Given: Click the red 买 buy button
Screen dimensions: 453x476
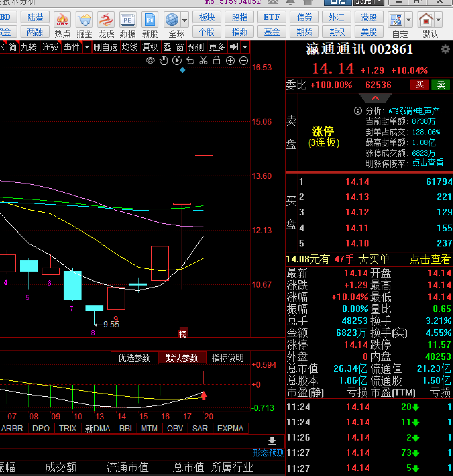Looking at the screenshot, I should pyautogui.click(x=420, y=85).
